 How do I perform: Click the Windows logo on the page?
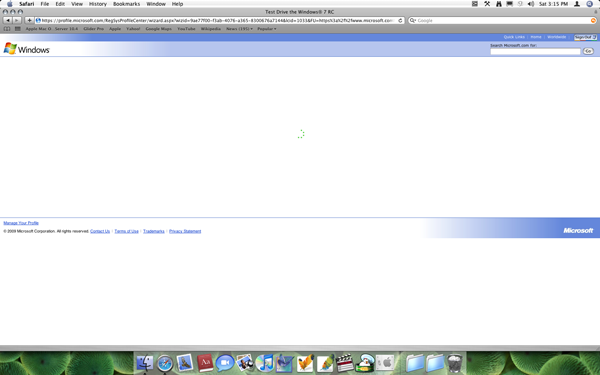26,49
